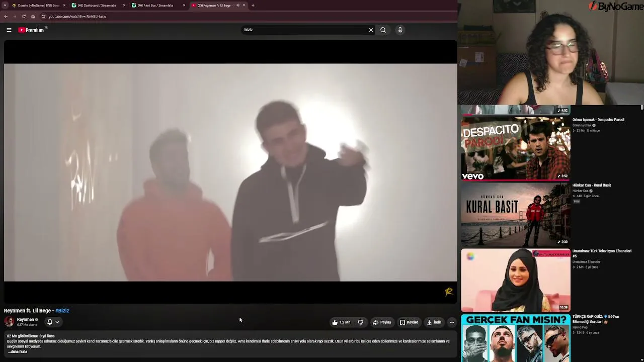Image resolution: width=644 pixels, height=362 pixels.
Task: Open Hünkar Caa channel name
Action: (x=580, y=191)
